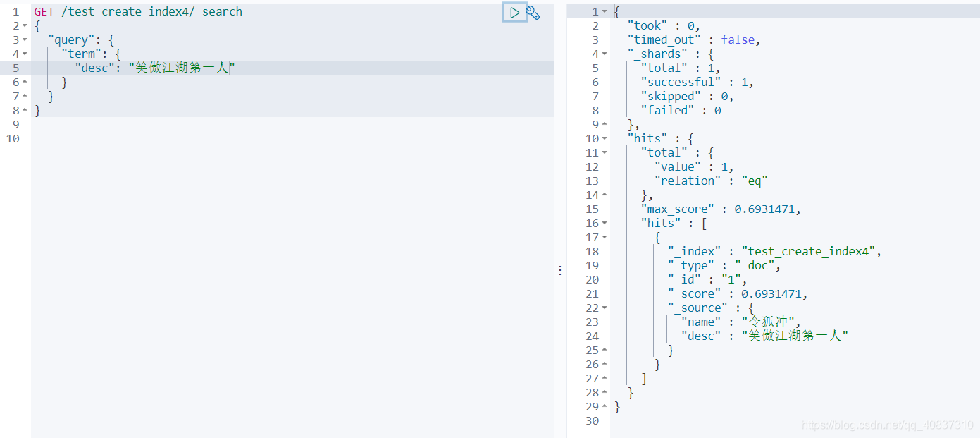Collapse the "term" block fold arrow

(25, 54)
